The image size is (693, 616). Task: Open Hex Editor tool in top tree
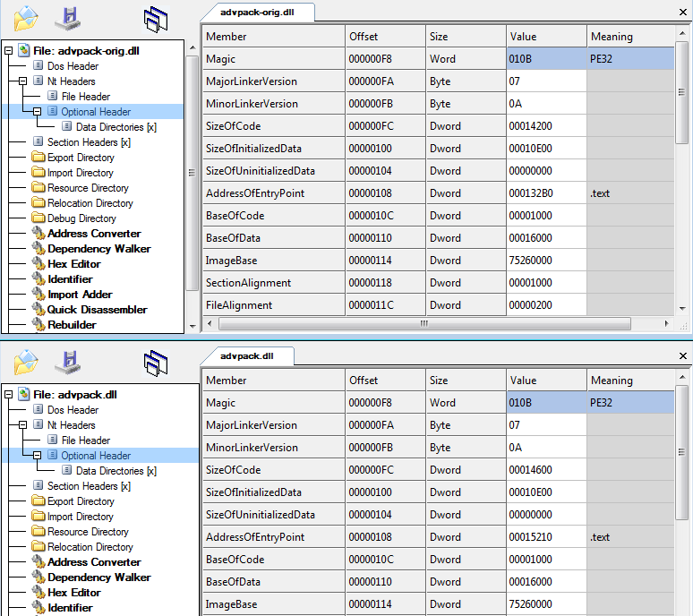click(x=73, y=264)
